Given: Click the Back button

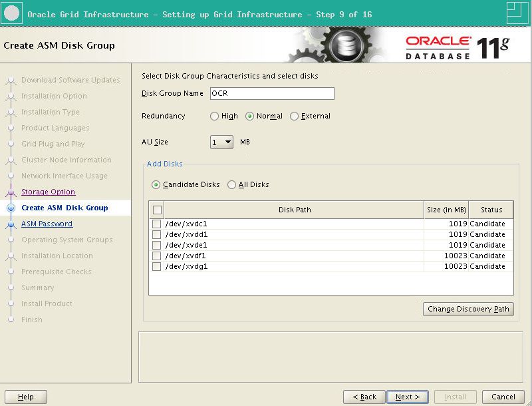Looking at the screenshot, I should [364, 397].
